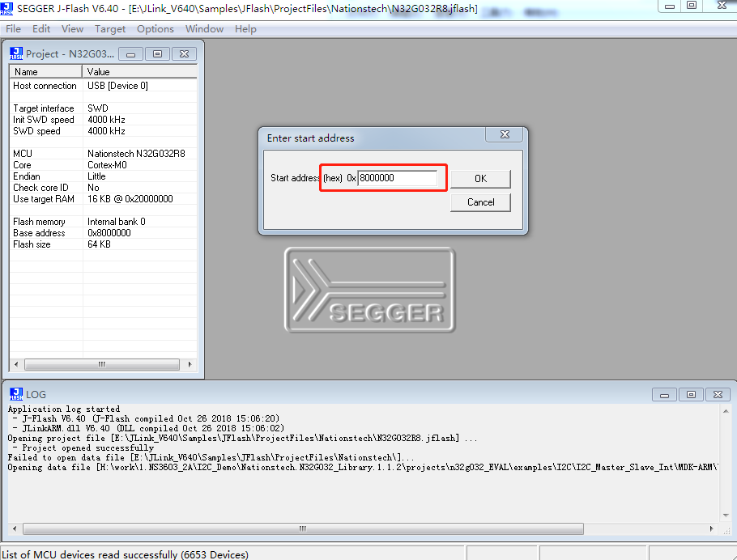Select the Flash size row name
Screen dimensions: 737x560
click(32, 244)
